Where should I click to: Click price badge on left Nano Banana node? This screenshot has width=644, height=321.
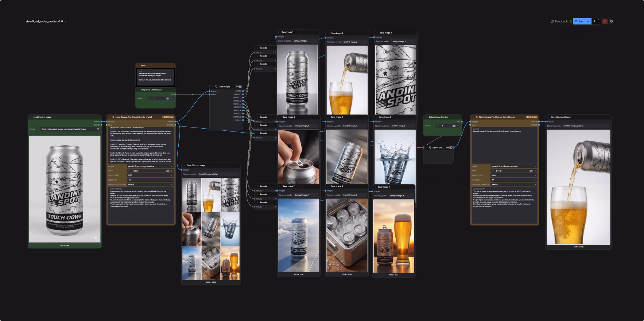[168, 117]
